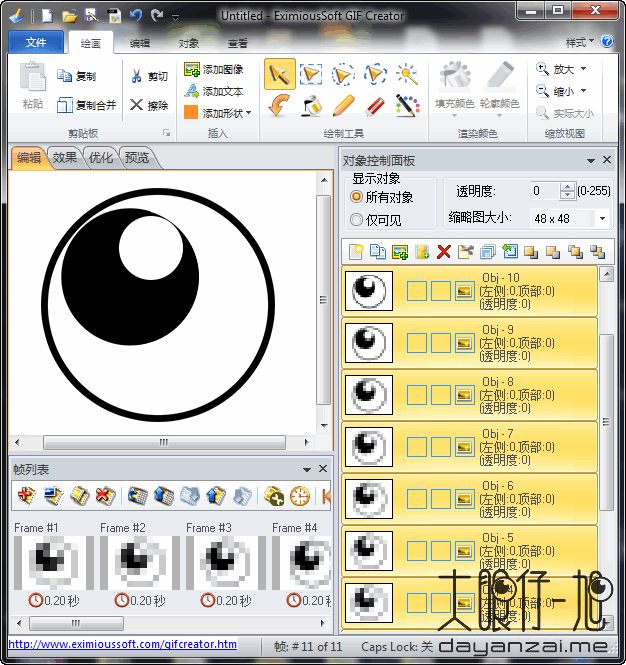Pick the elliptical selection tool
The image size is (626, 665).
coord(343,74)
